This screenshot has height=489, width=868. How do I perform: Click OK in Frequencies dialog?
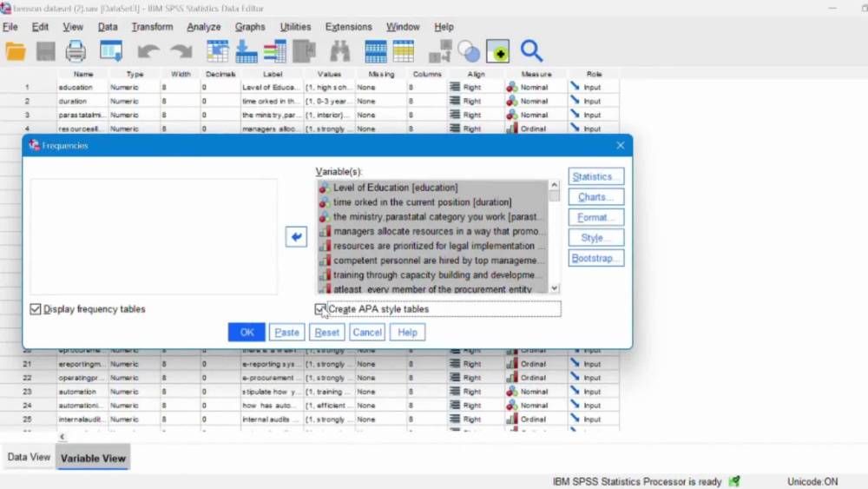tap(247, 333)
